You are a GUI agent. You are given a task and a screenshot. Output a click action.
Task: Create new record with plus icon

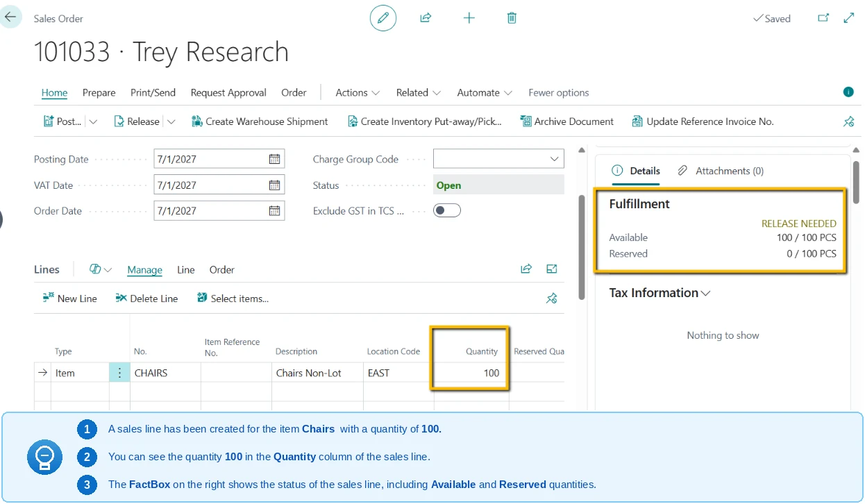pyautogui.click(x=469, y=18)
